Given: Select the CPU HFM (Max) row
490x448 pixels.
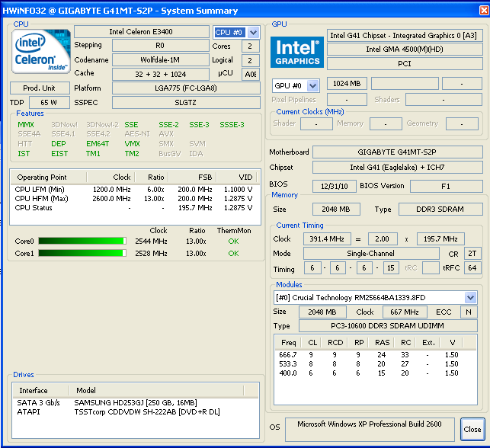Looking at the screenshot, I should tap(134, 199).
